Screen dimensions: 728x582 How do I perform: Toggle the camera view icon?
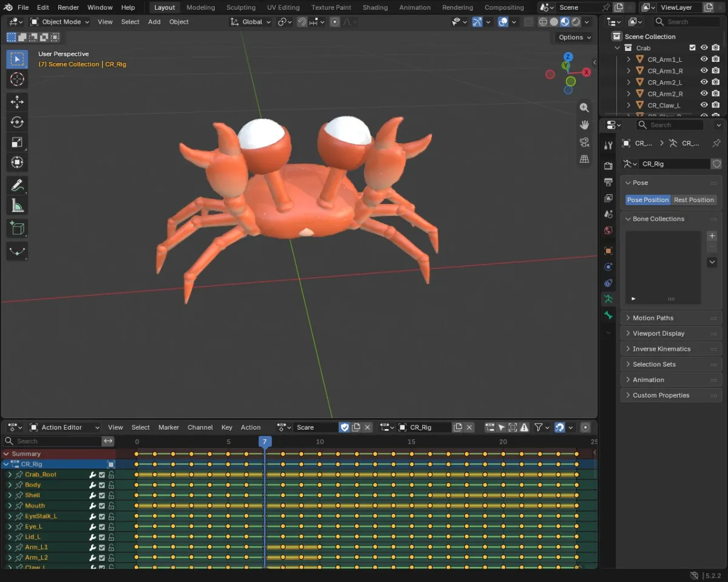pyautogui.click(x=584, y=142)
